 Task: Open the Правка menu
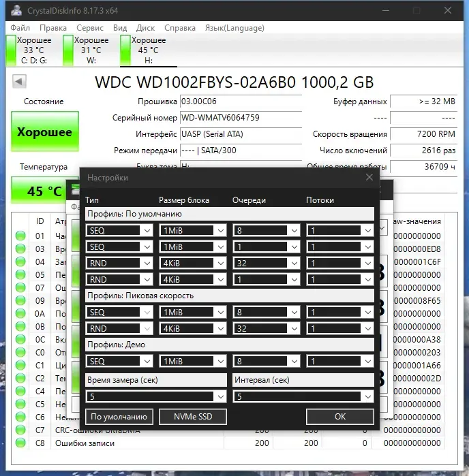click(53, 28)
